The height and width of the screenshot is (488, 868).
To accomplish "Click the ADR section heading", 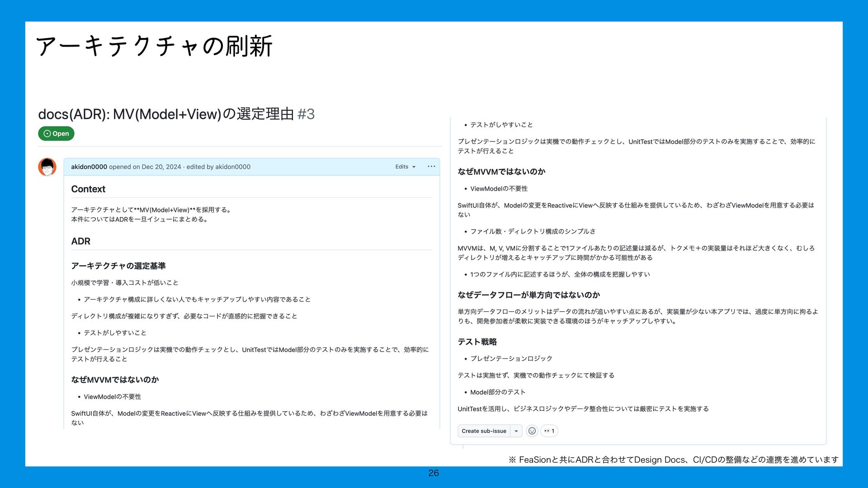I will point(80,241).
